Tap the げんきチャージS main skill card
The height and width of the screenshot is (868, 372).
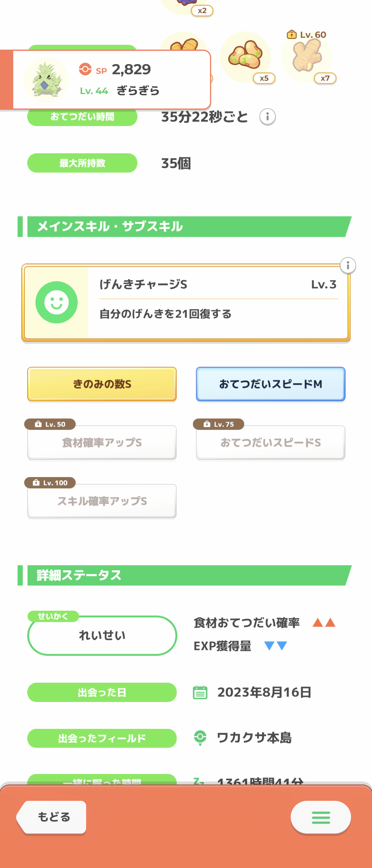[x=217, y=302]
